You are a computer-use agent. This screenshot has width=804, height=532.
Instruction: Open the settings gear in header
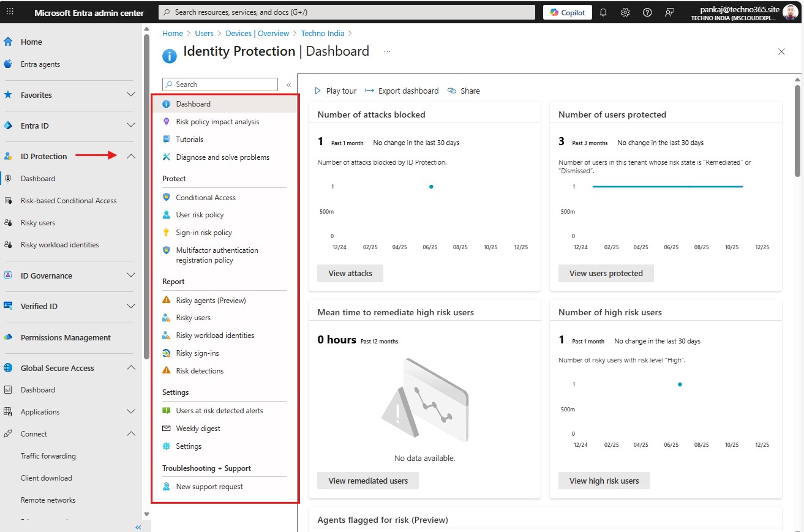(x=625, y=12)
